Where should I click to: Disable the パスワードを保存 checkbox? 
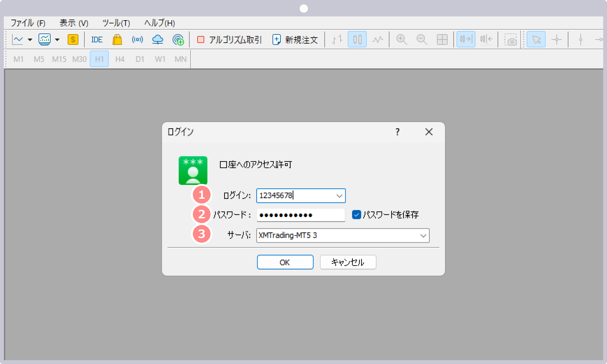[356, 215]
